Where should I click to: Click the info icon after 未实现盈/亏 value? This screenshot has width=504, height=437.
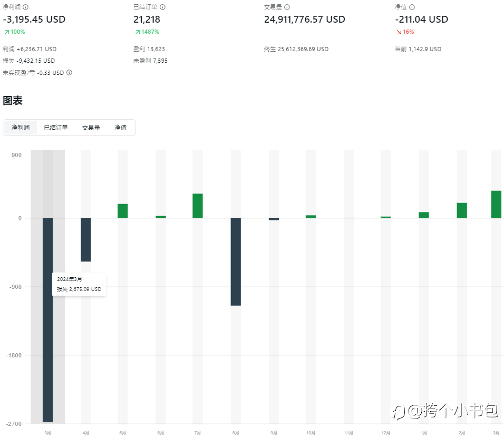click(69, 73)
